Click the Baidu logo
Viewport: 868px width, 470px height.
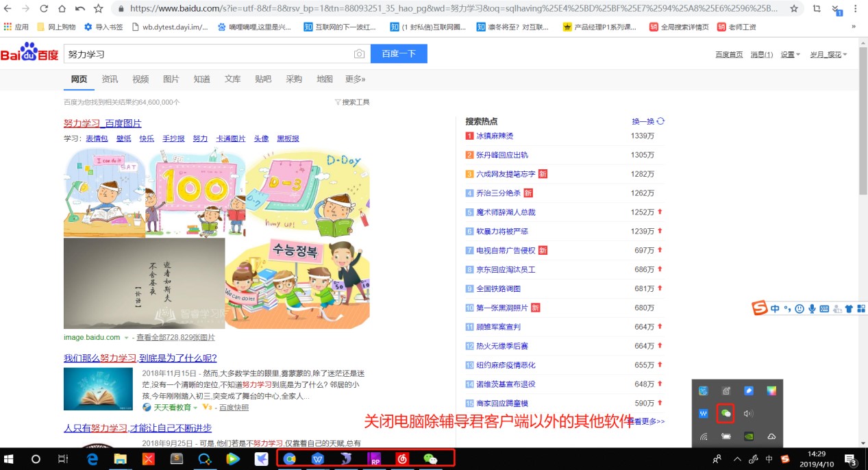point(29,53)
